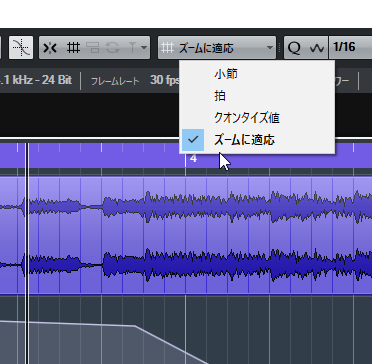
Task: Toggle the Snap to Zero Crossing button
Action: pyautogui.click(x=21, y=48)
